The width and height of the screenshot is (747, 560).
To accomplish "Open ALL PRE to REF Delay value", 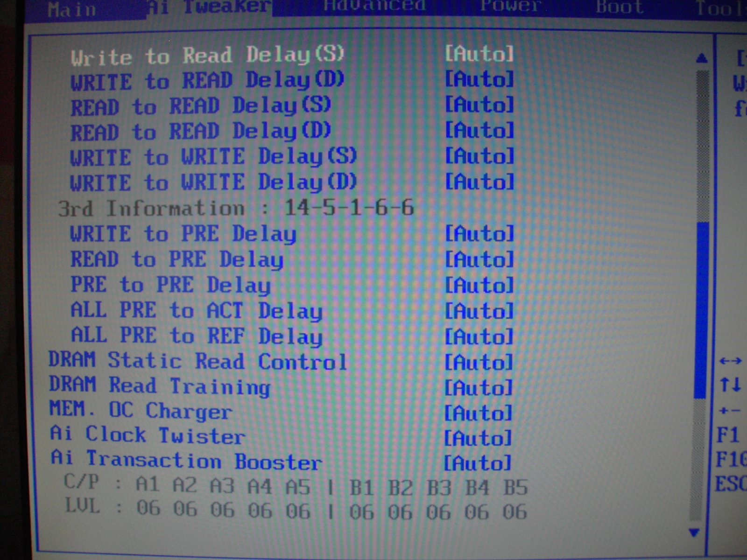I will [479, 337].
